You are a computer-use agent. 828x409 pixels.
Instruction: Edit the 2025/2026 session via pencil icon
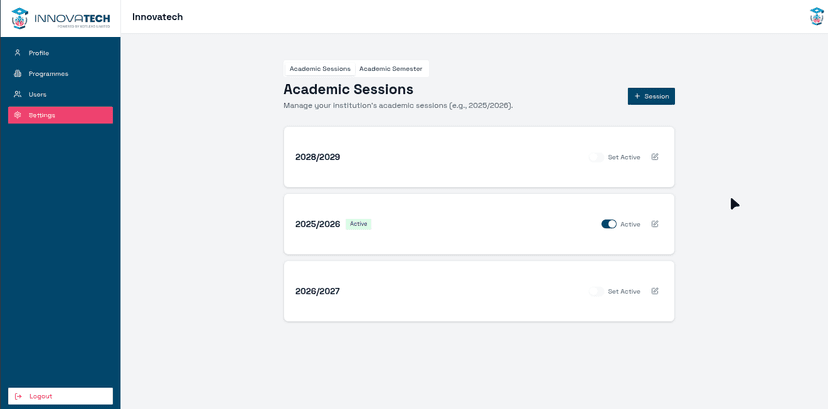tap(655, 224)
